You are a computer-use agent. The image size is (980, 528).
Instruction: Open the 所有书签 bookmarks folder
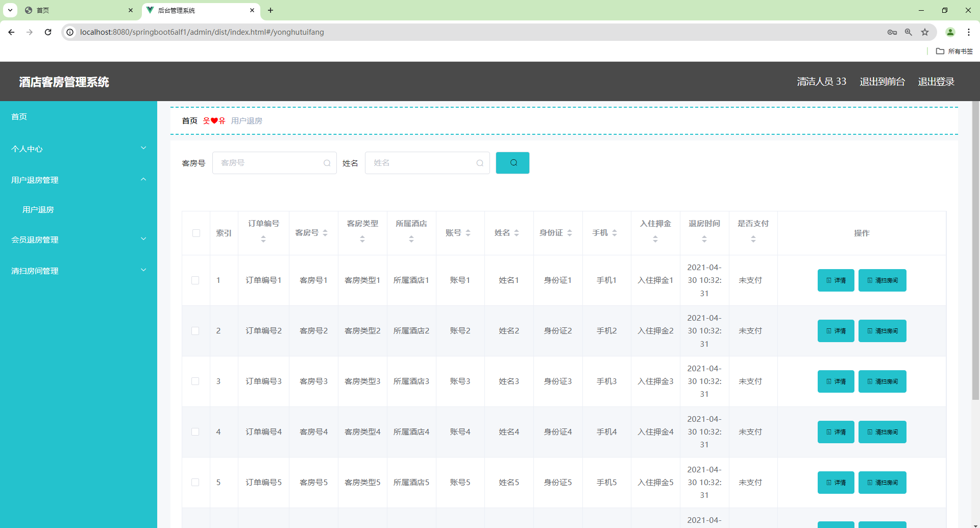955,51
